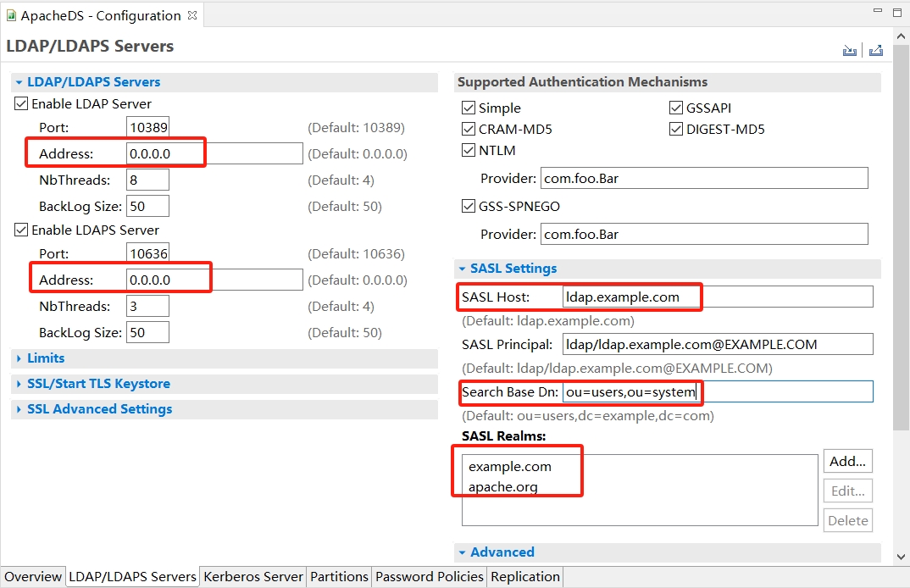Click the export configuration icon
910x588 pixels.
pos(876,51)
